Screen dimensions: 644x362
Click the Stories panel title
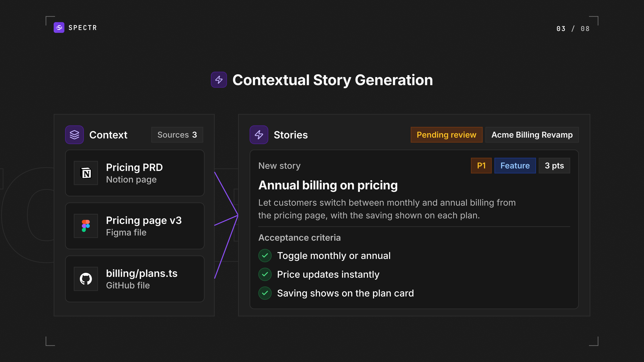coord(291,135)
